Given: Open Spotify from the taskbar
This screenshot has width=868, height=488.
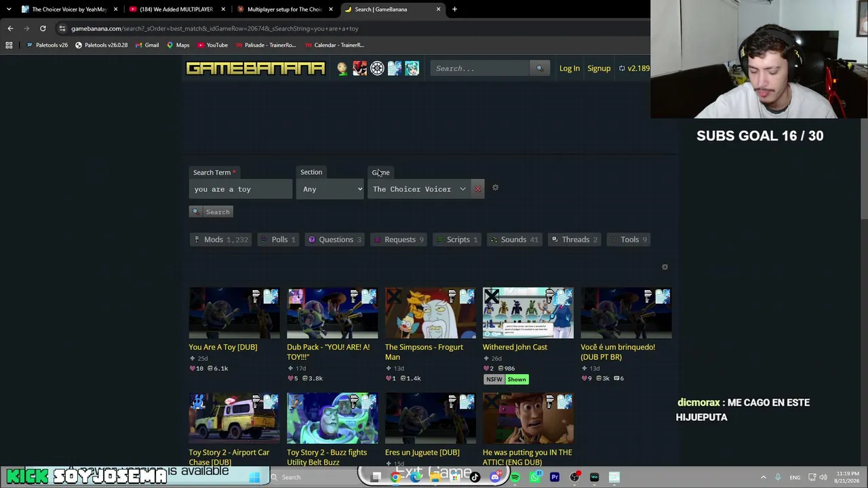Looking at the screenshot, I should [515, 477].
